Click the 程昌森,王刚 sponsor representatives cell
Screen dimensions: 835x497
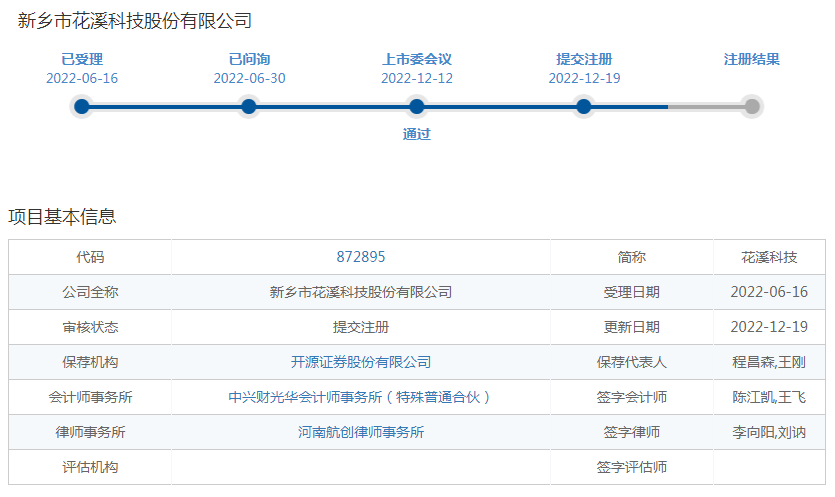tap(769, 362)
